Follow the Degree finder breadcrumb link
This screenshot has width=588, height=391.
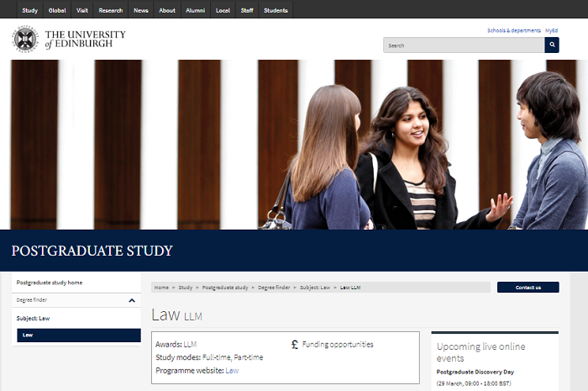click(274, 288)
